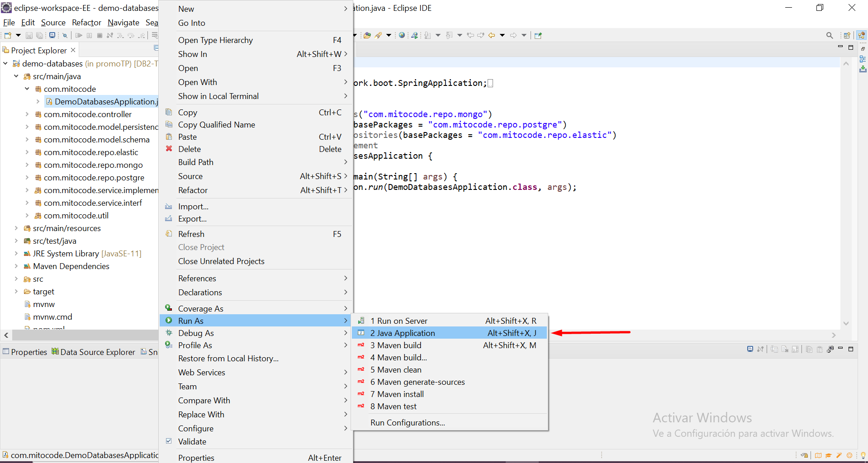868x463 pixels.
Task: Click the orange map Overview status icon
Action: (818, 455)
